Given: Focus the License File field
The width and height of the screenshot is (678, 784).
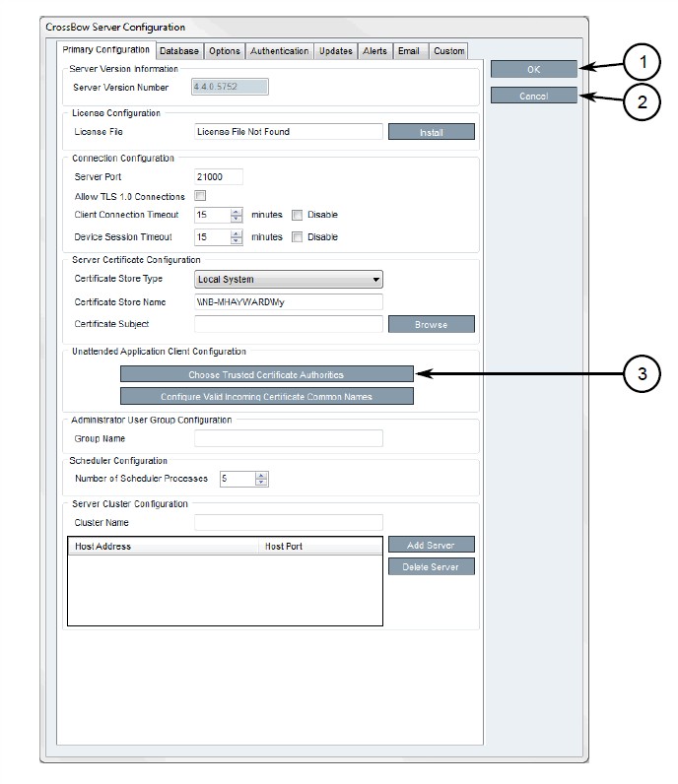Looking at the screenshot, I should point(289,132).
